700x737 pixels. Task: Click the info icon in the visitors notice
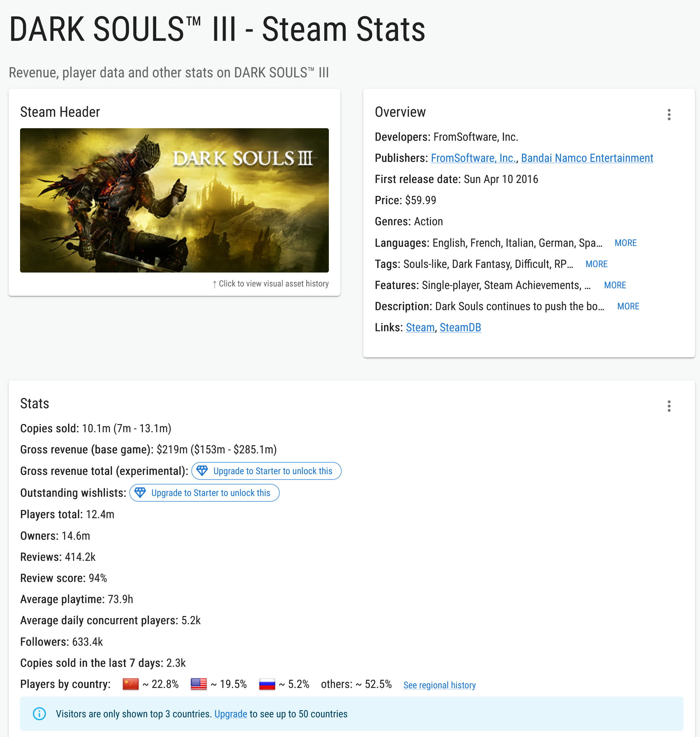[39, 713]
